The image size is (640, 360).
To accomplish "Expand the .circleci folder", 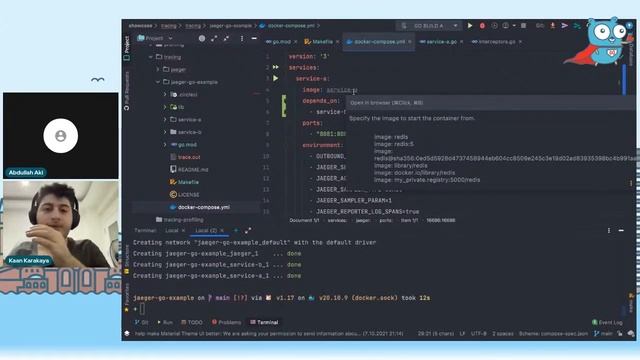I will tap(165, 94).
